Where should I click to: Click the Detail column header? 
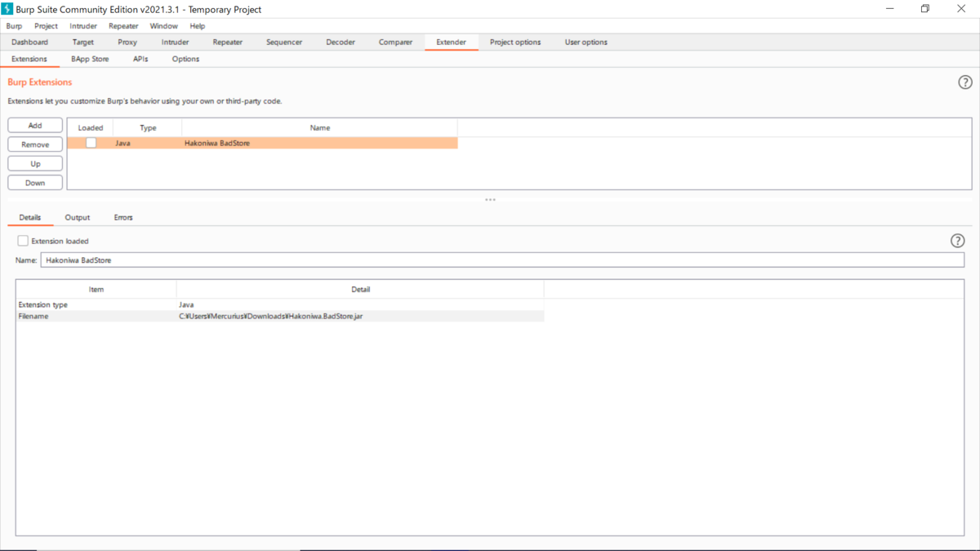pyautogui.click(x=360, y=290)
